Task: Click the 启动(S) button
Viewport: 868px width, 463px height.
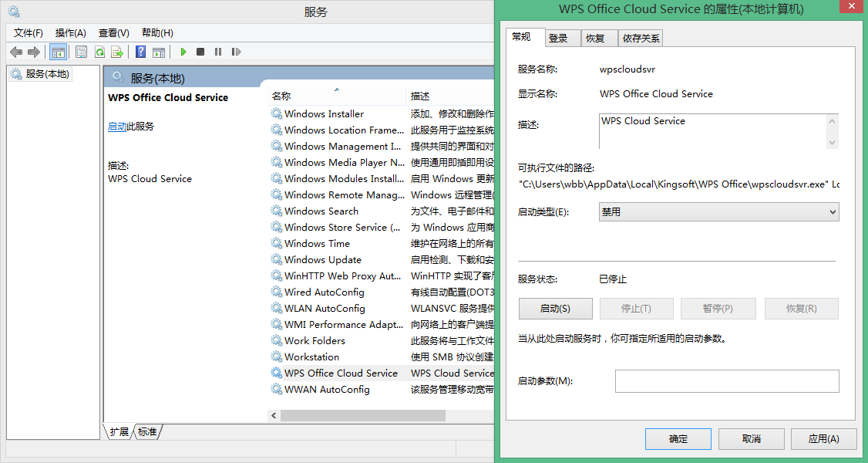Action: point(555,309)
